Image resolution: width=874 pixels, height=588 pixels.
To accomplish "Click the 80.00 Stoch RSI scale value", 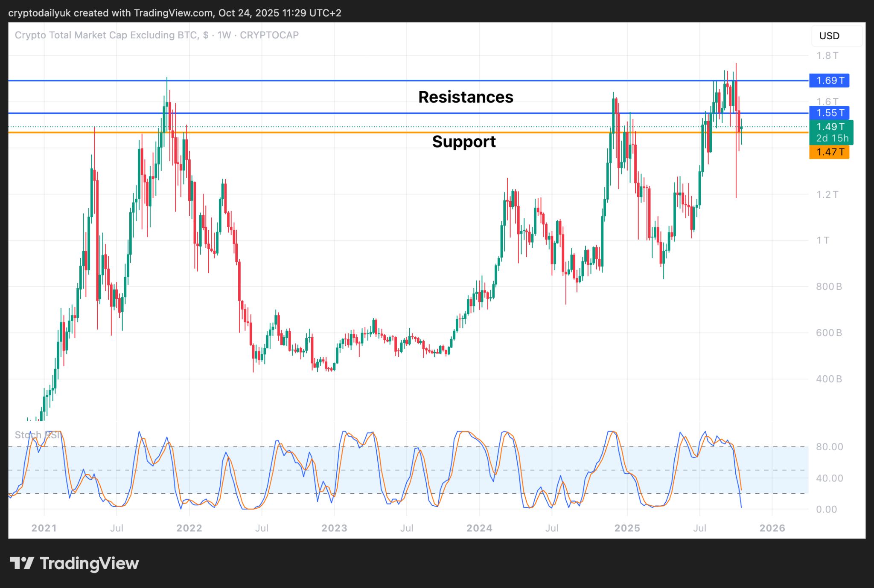I will point(829,447).
